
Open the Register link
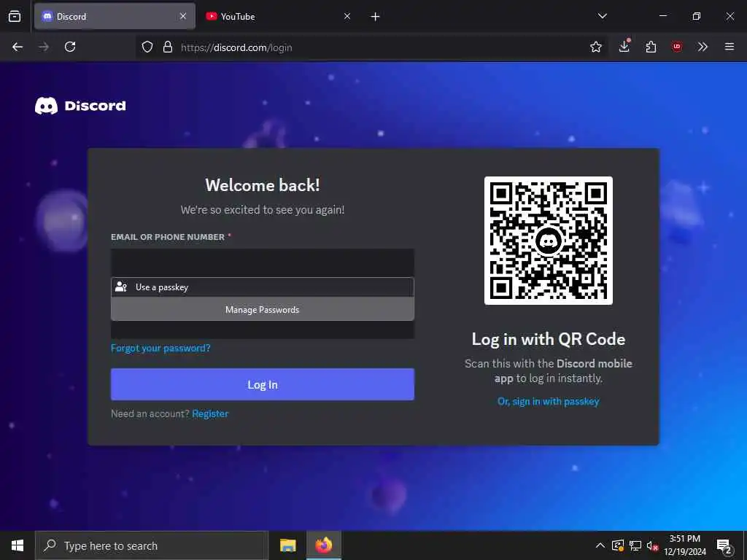(x=210, y=414)
